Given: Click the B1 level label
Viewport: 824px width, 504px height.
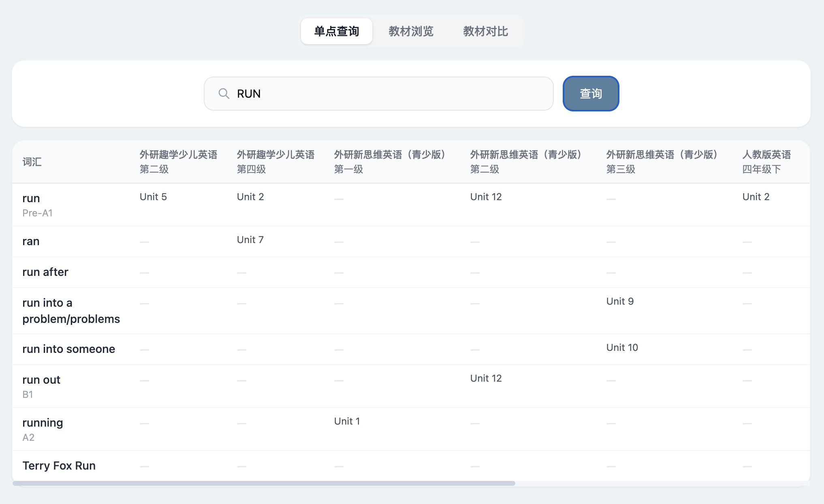Looking at the screenshot, I should (x=28, y=394).
